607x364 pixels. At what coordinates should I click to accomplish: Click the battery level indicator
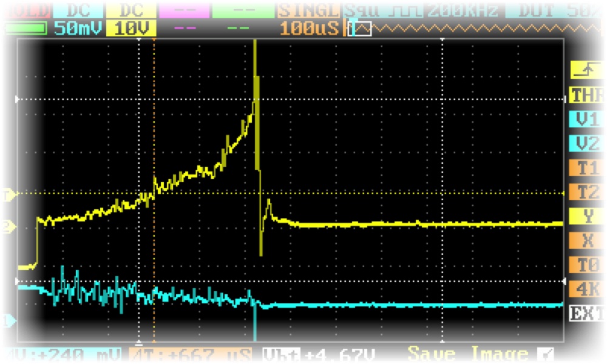[25, 29]
